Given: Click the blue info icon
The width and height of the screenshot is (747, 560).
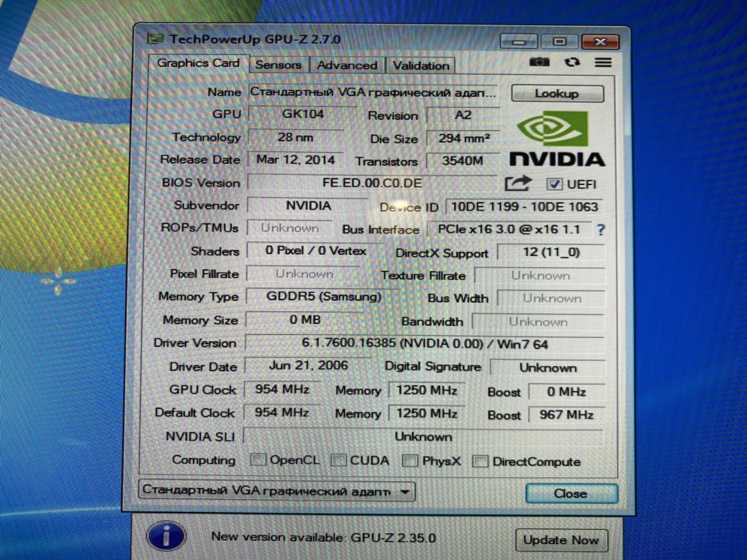Looking at the screenshot, I should (166, 536).
